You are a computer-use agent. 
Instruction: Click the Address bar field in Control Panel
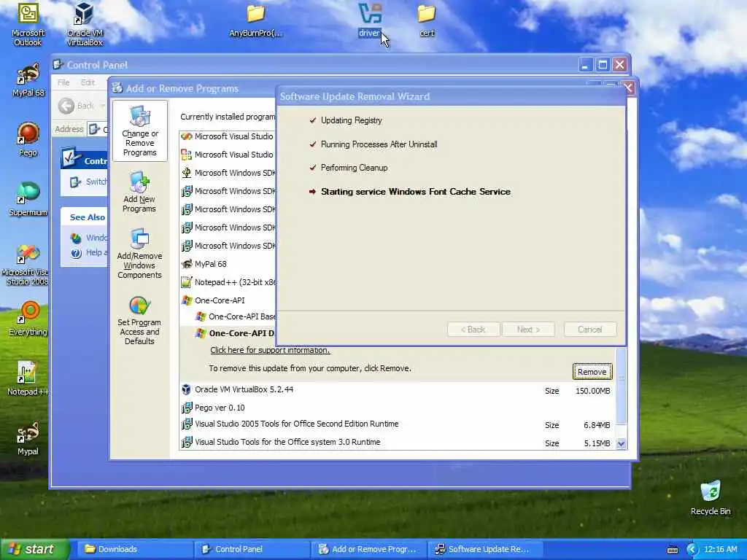(98, 129)
